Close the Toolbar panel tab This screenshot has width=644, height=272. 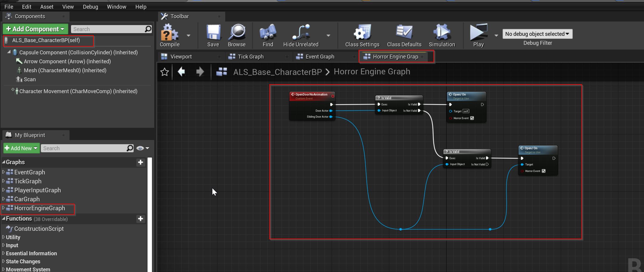219,16
